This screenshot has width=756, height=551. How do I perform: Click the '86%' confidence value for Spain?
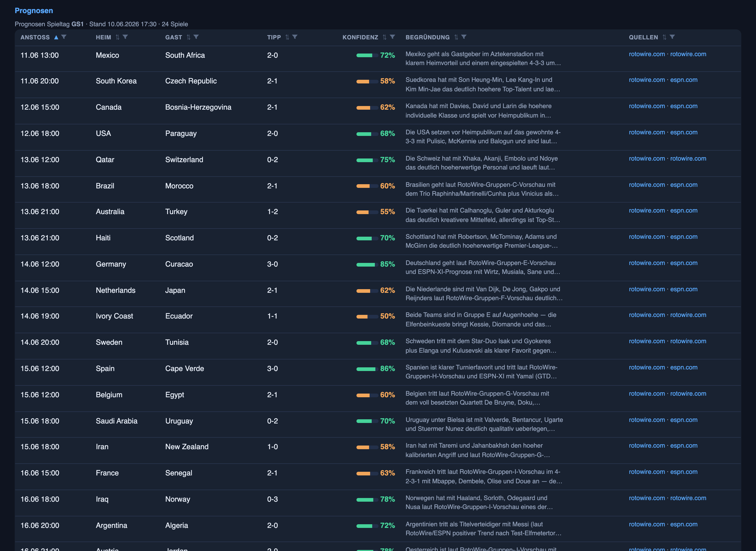387,369
